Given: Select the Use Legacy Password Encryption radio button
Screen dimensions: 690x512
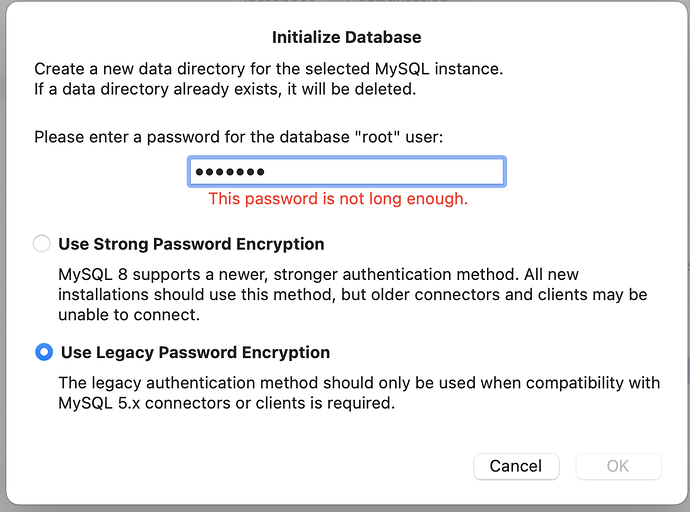Looking at the screenshot, I should point(44,352).
